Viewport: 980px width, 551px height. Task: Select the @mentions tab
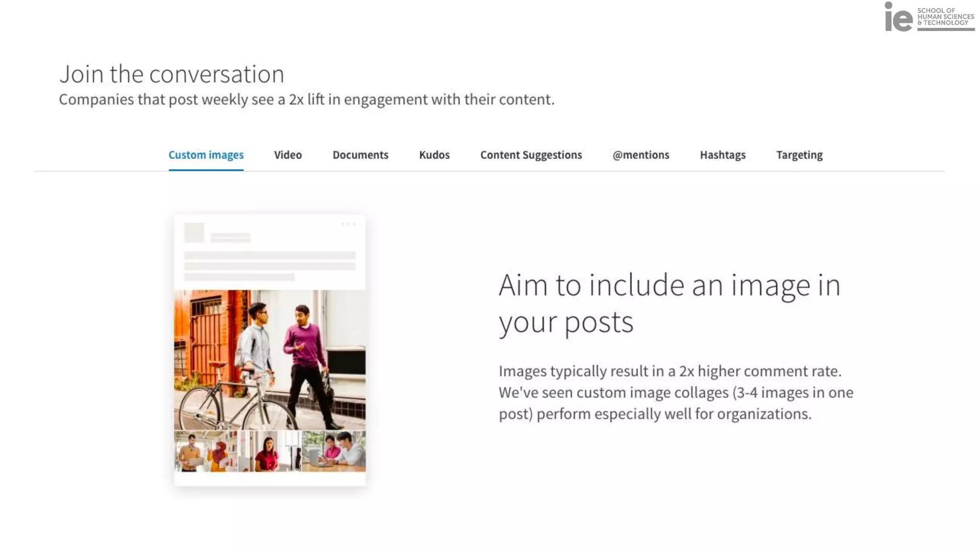click(641, 155)
